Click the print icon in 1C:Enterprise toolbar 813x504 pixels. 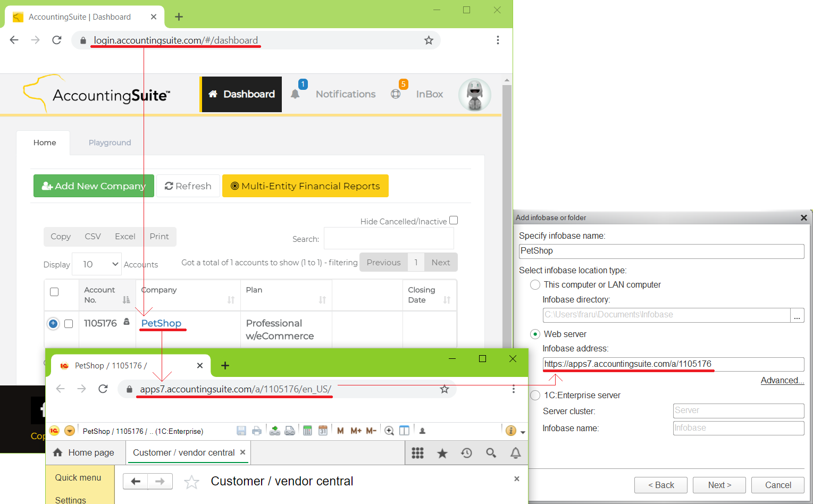[x=257, y=431]
